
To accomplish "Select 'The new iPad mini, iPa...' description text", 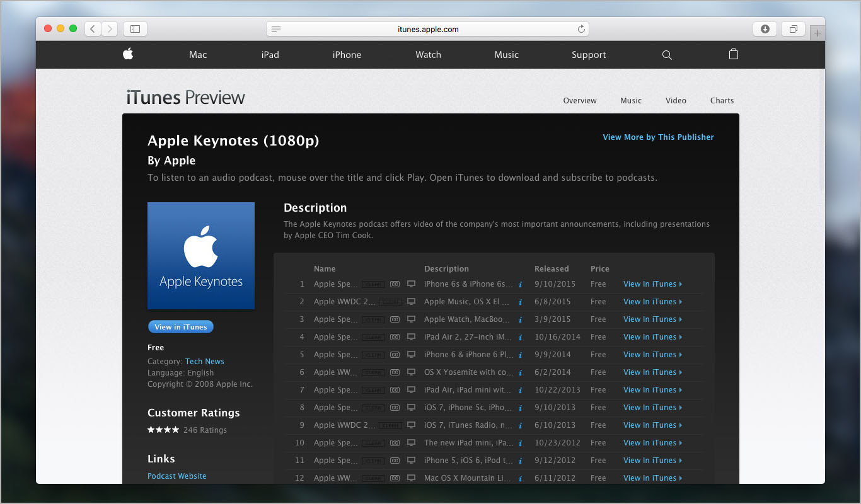I will coord(468,443).
